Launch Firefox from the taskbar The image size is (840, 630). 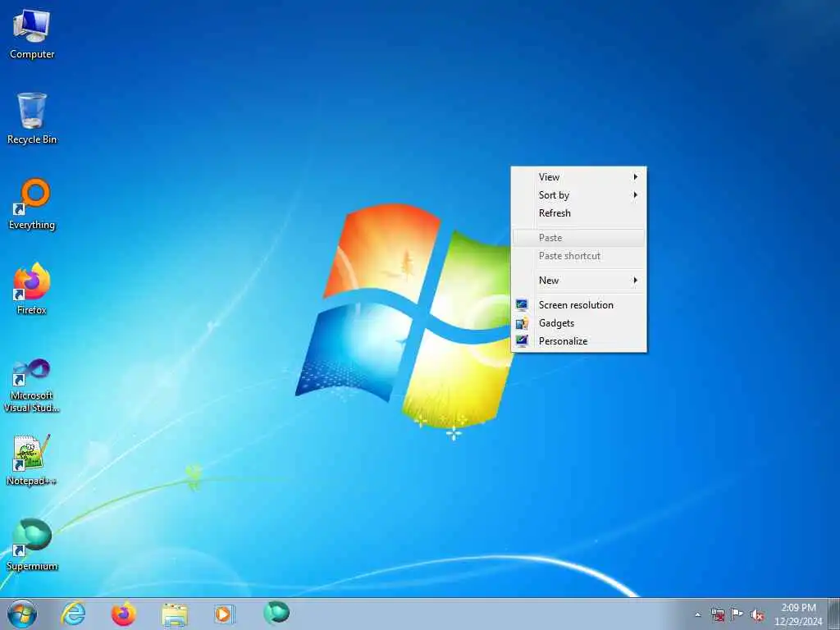[x=124, y=614]
